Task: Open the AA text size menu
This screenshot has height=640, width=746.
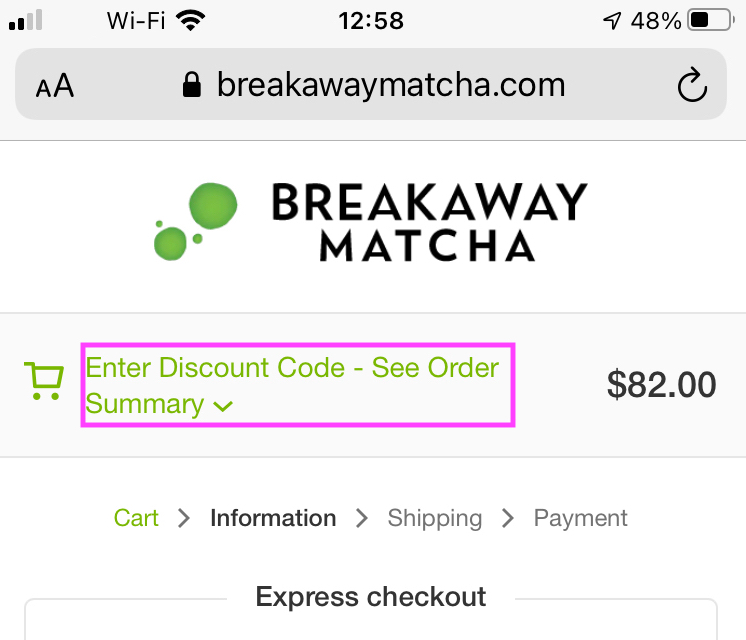Action: coord(55,86)
